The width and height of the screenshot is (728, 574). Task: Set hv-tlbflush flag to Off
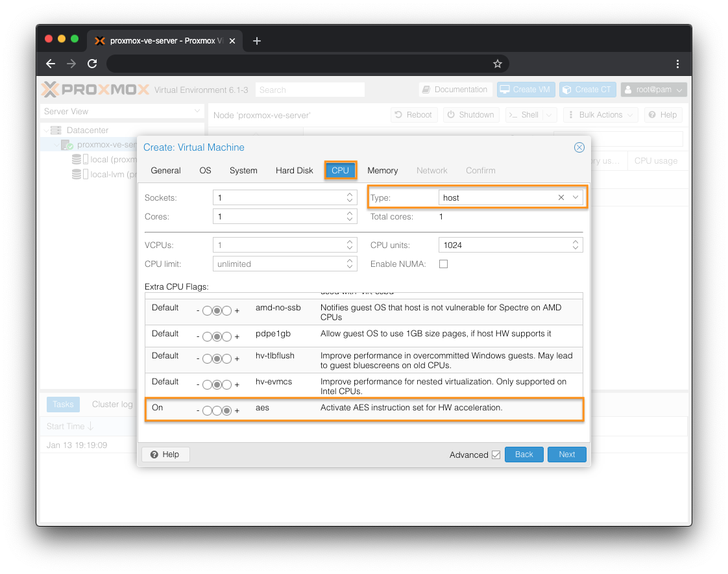(x=207, y=359)
